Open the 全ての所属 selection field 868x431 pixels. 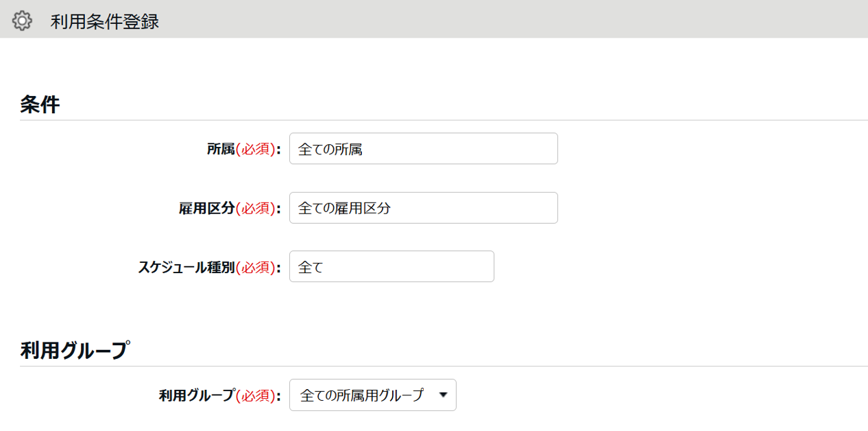tap(424, 148)
